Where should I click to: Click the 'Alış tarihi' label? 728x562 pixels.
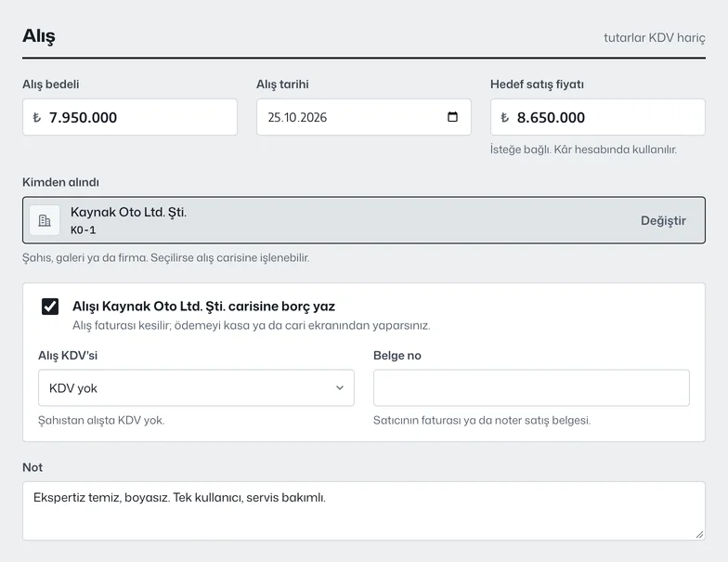coord(282,85)
